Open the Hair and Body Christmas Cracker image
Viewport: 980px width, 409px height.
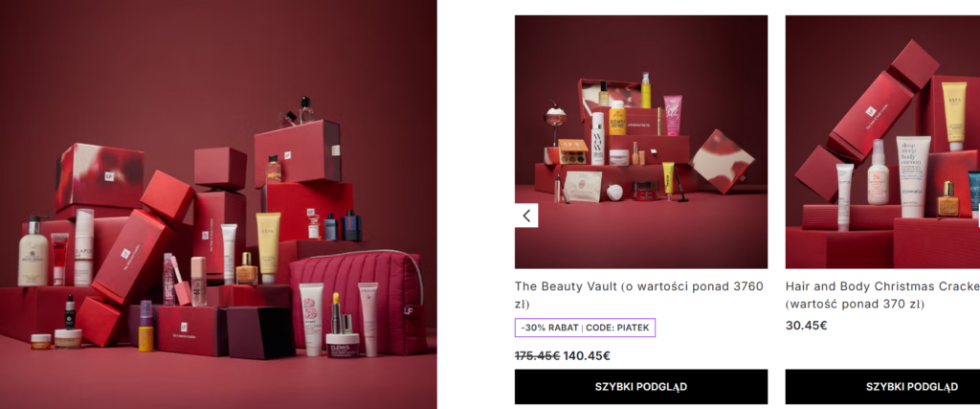click(882, 142)
